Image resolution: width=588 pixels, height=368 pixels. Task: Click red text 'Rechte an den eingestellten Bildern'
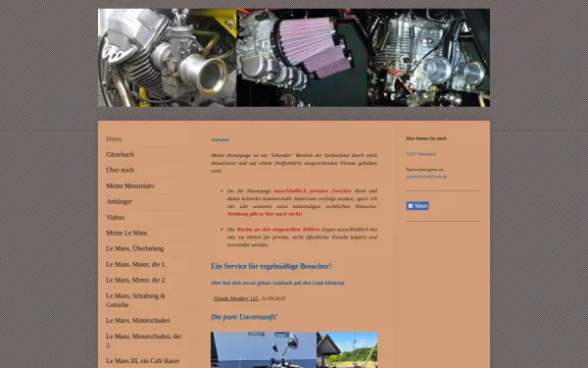pos(278,230)
